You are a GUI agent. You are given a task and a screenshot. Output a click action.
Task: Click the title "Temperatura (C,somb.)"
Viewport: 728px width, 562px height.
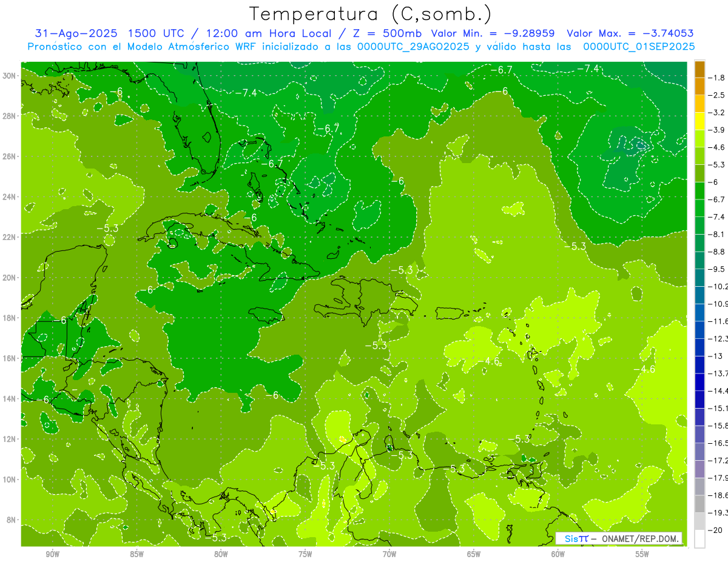pyautogui.click(x=370, y=14)
